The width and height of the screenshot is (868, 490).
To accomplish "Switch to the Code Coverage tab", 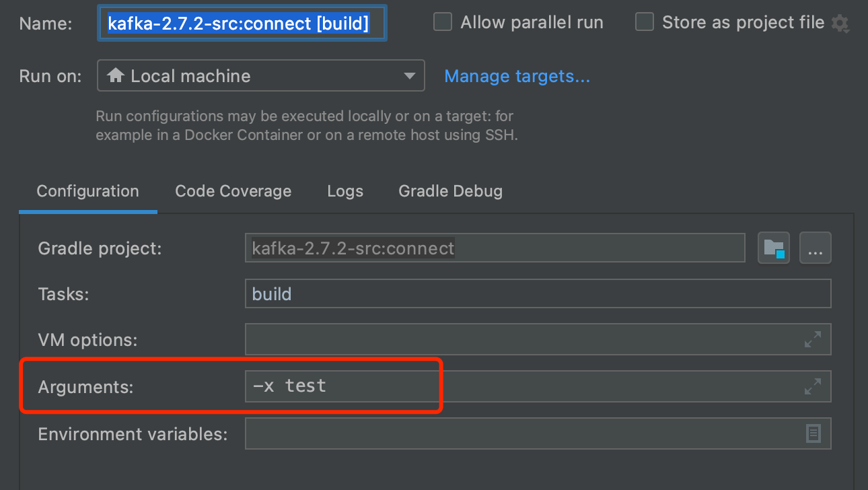I will 233,191.
